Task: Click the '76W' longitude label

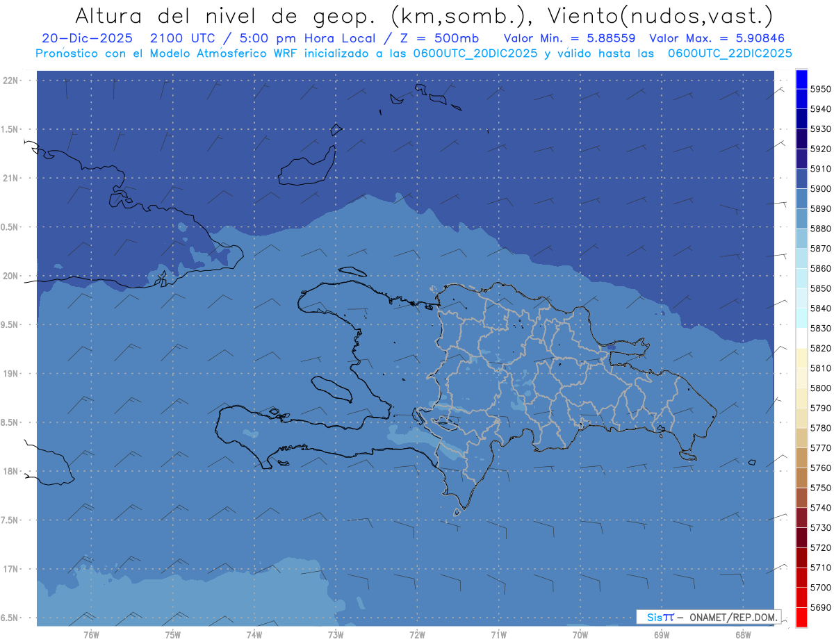Action: tap(91, 635)
